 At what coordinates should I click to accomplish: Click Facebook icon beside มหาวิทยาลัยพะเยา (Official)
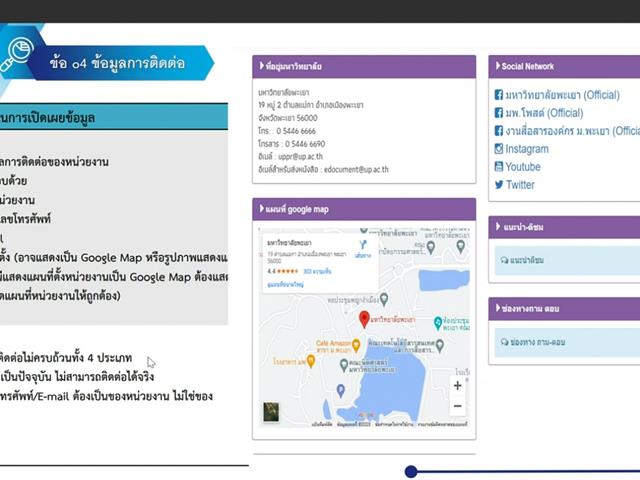[498, 95]
